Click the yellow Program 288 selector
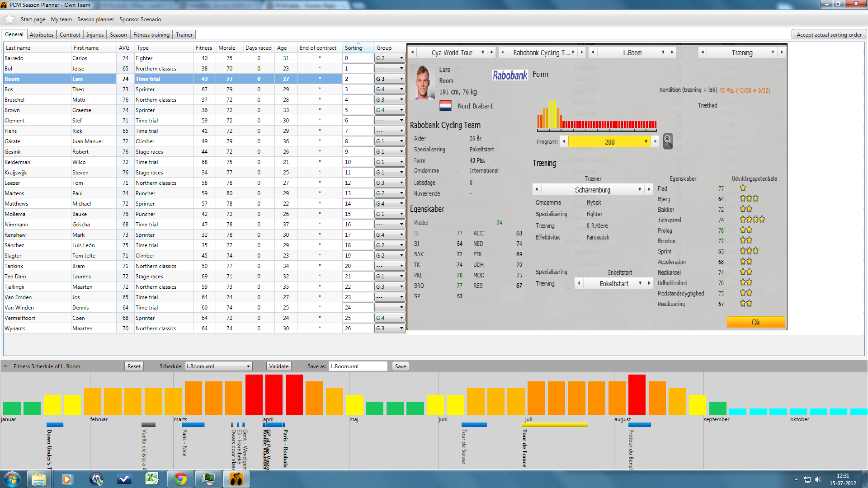The height and width of the screenshot is (488, 868). 609,141
